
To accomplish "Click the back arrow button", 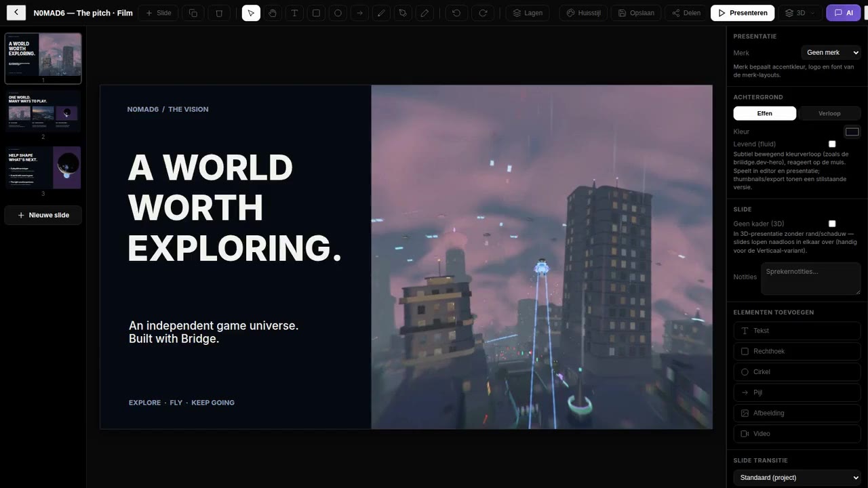I will coord(16,13).
